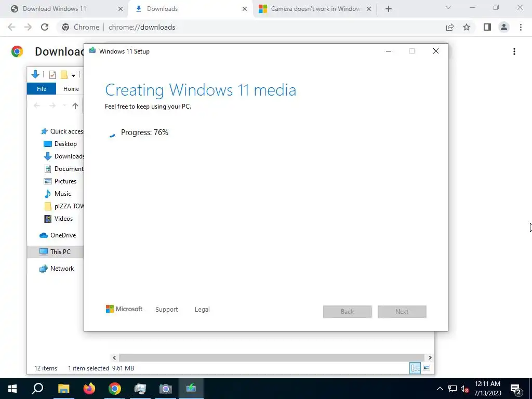Select This PC in Explorer sidebar
The height and width of the screenshot is (399, 532).
(x=55, y=252)
